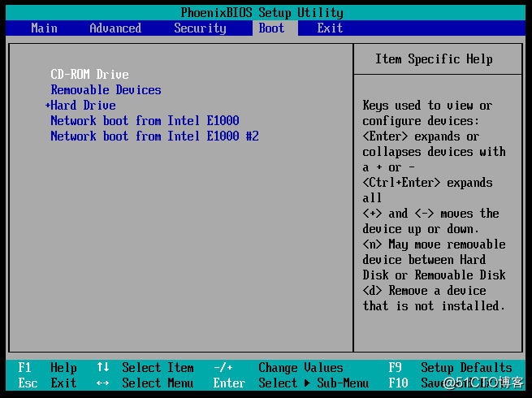This screenshot has width=532, height=398.
Task: Click the Sub-Menu triangle arrow icon
Action: pos(307,383)
